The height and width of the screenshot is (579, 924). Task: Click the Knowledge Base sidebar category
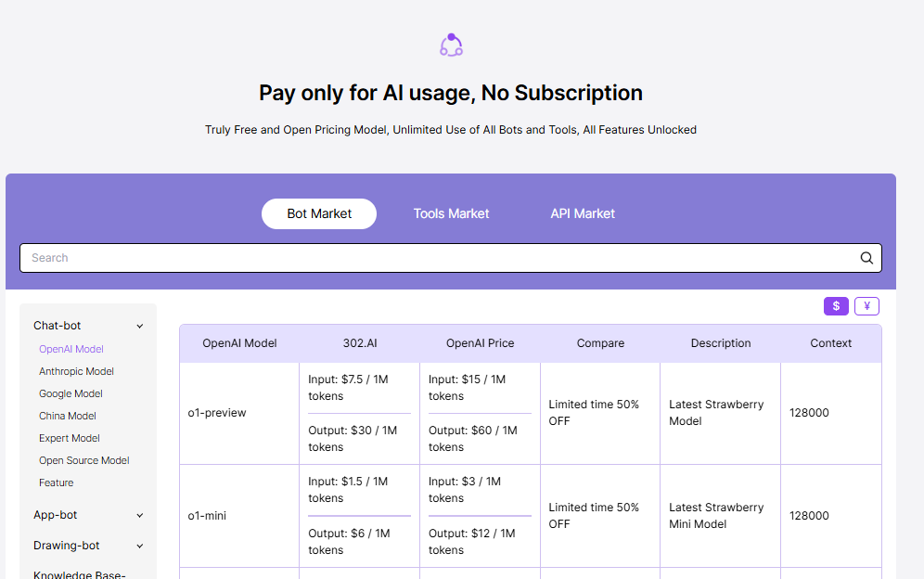79,574
